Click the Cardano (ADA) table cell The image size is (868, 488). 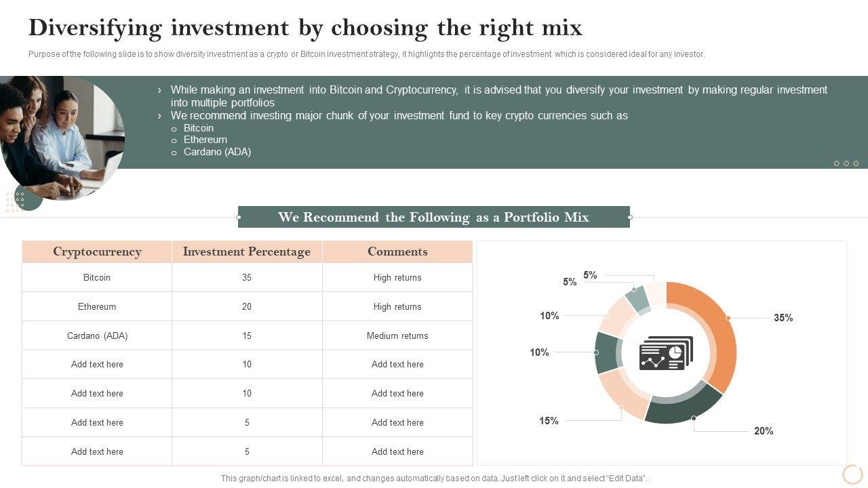[97, 335]
